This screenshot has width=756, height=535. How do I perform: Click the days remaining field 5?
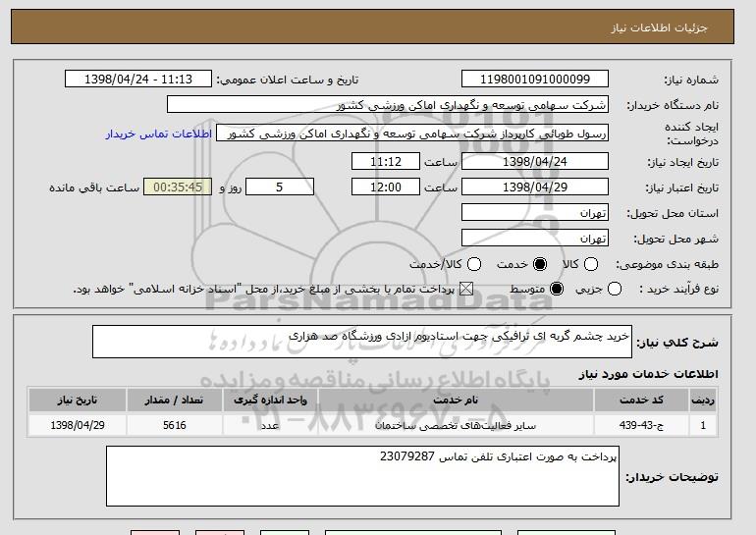[x=280, y=187]
